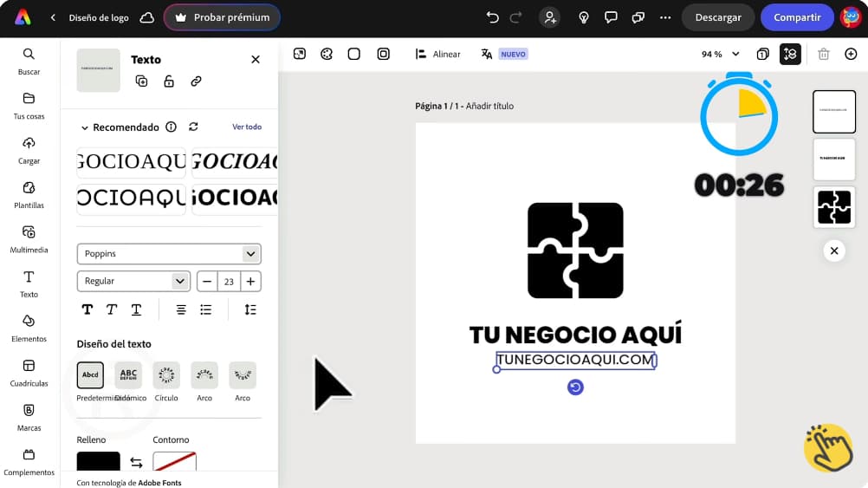
Task: Select the puzzle icon layer thumbnail
Action: pos(834,207)
